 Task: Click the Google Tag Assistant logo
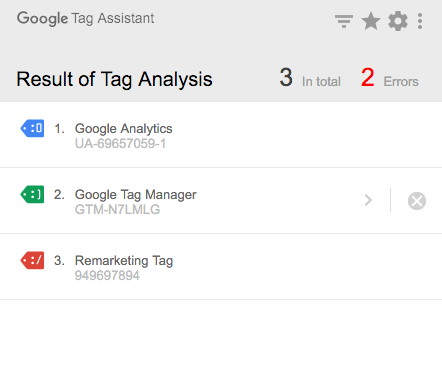pyautogui.click(x=86, y=18)
